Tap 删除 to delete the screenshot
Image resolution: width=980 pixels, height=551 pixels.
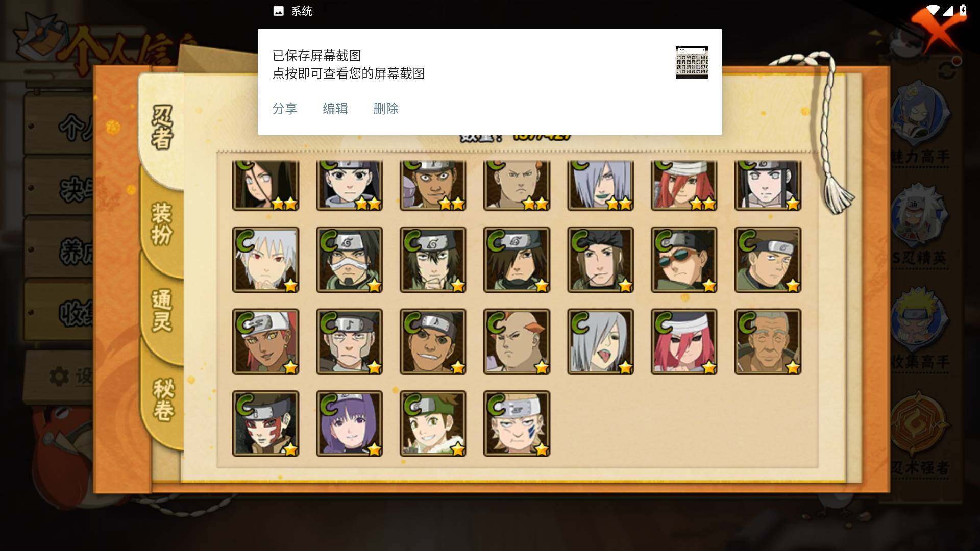click(x=386, y=109)
